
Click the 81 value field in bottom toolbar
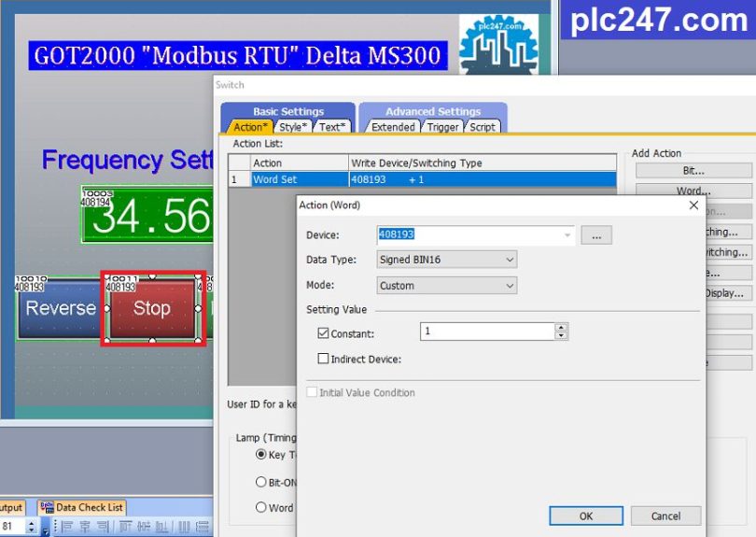pyautogui.click(x=13, y=526)
